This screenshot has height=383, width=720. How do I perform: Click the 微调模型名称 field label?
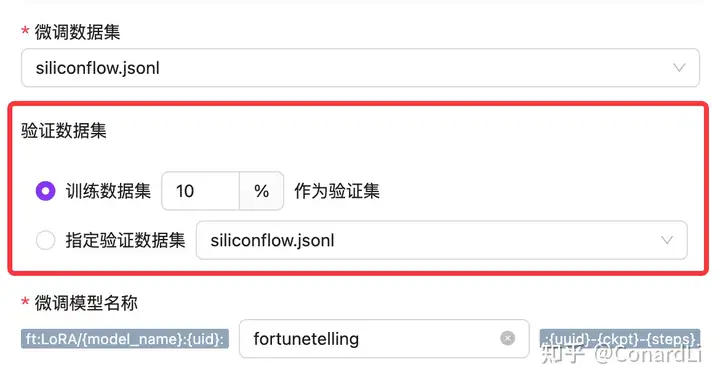click(x=86, y=303)
